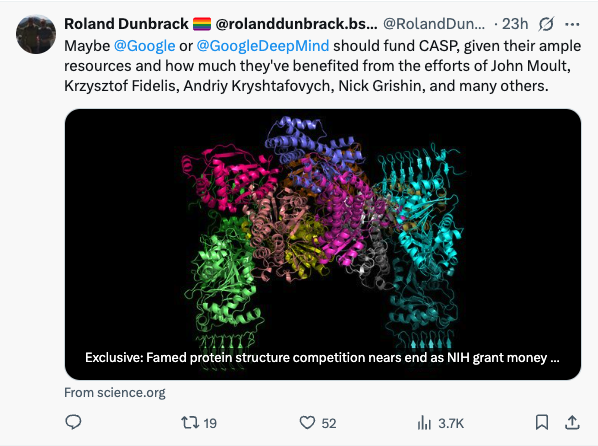
Task: Click the @RolandDun... handle
Action: pyautogui.click(x=434, y=24)
